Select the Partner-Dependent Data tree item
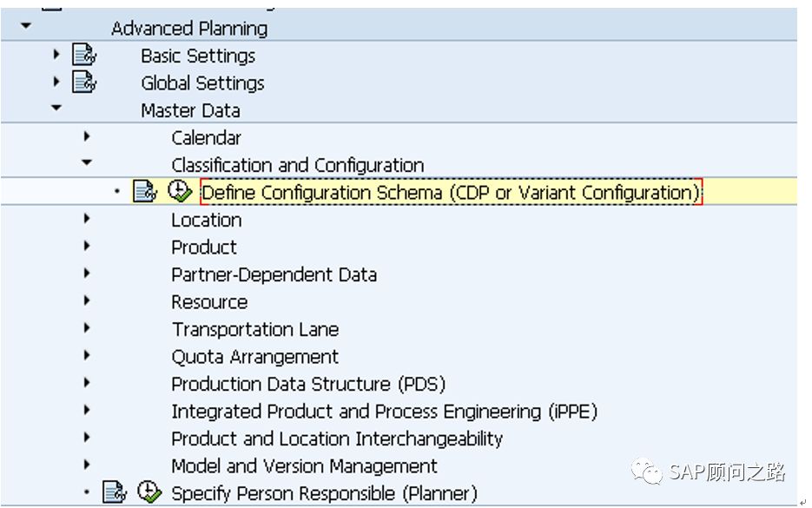This screenshot has width=812, height=508. (x=274, y=274)
